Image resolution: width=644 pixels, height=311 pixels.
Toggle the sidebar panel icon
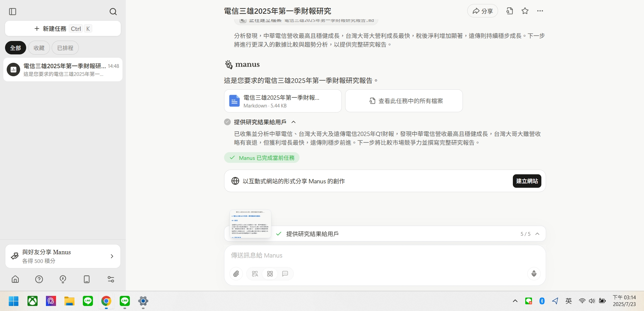click(x=13, y=12)
